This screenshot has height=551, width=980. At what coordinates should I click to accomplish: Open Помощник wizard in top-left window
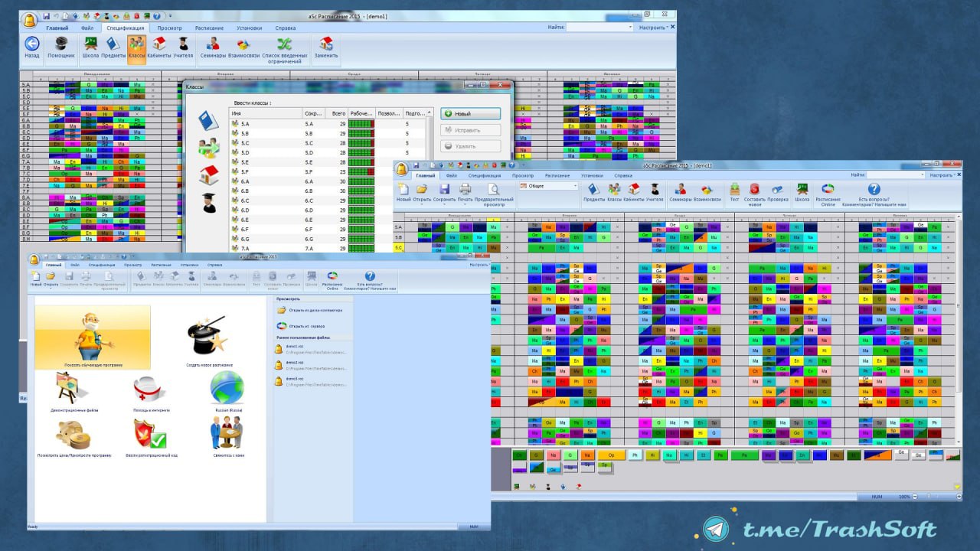(x=61, y=47)
